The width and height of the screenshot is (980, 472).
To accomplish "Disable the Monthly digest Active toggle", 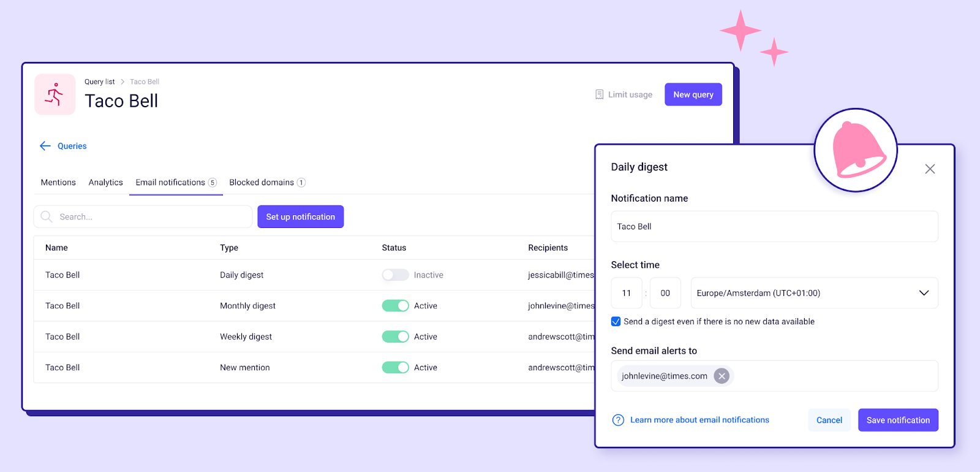I will (x=395, y=305).
